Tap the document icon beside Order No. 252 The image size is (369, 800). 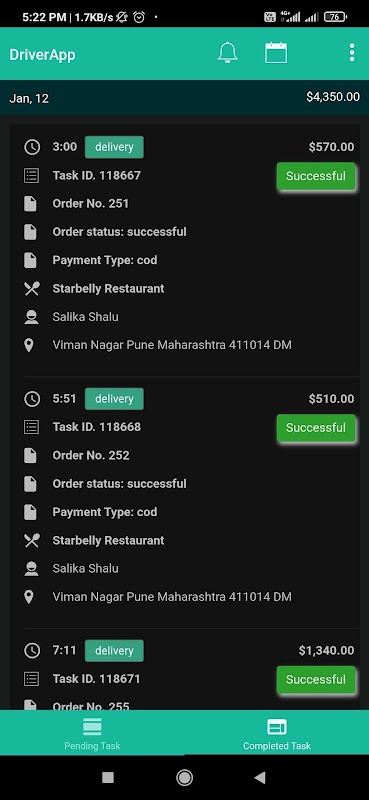point(30,456)
